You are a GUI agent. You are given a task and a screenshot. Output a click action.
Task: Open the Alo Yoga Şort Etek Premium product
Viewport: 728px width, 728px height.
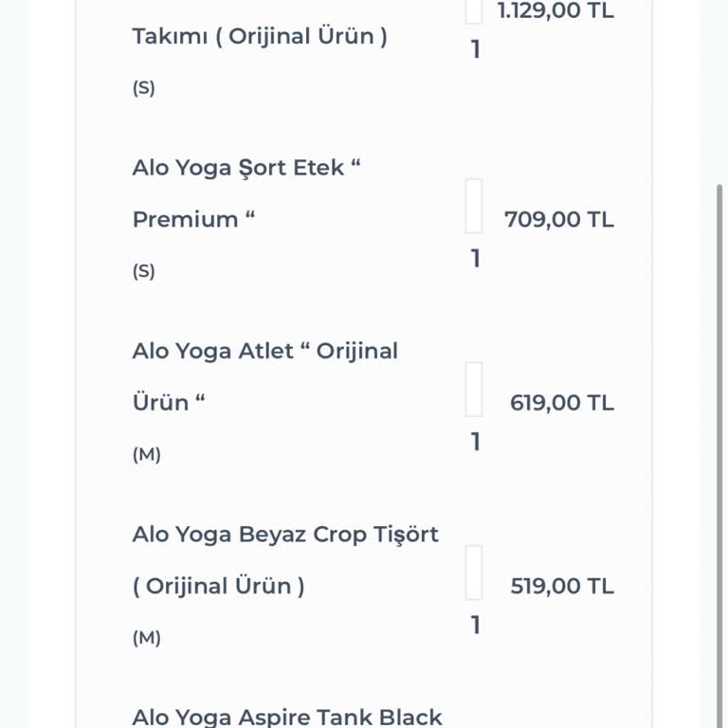click(x=246, y=169)
